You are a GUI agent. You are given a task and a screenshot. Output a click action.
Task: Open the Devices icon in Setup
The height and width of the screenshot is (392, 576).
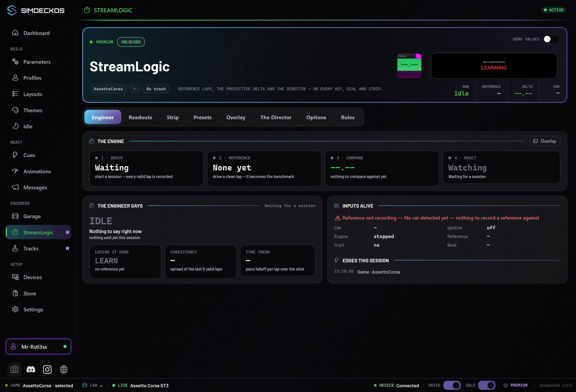point(15,277)
